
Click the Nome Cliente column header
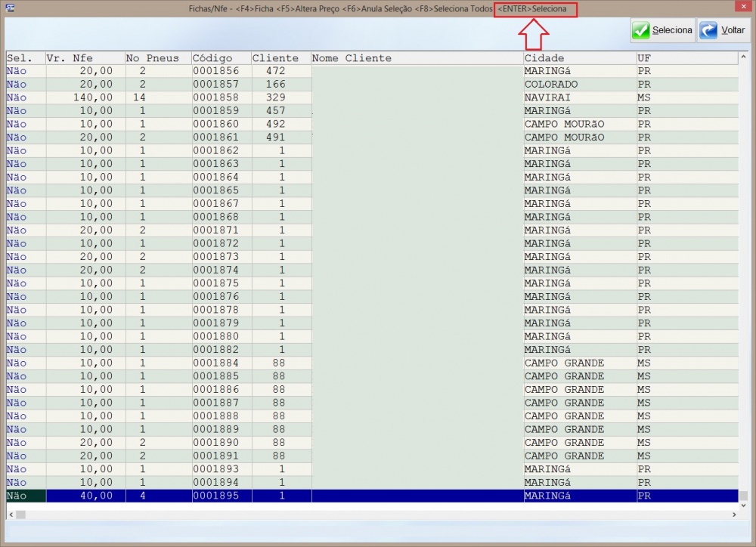416,58
